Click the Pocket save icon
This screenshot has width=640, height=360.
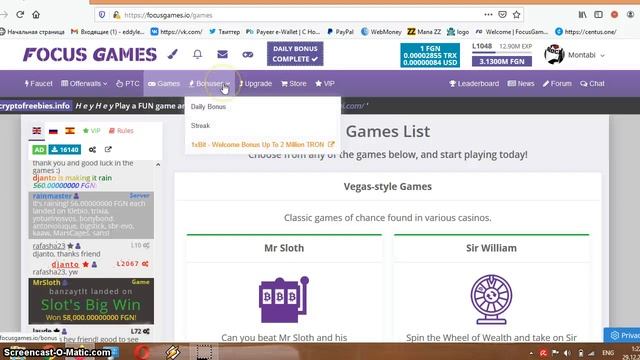502,15
